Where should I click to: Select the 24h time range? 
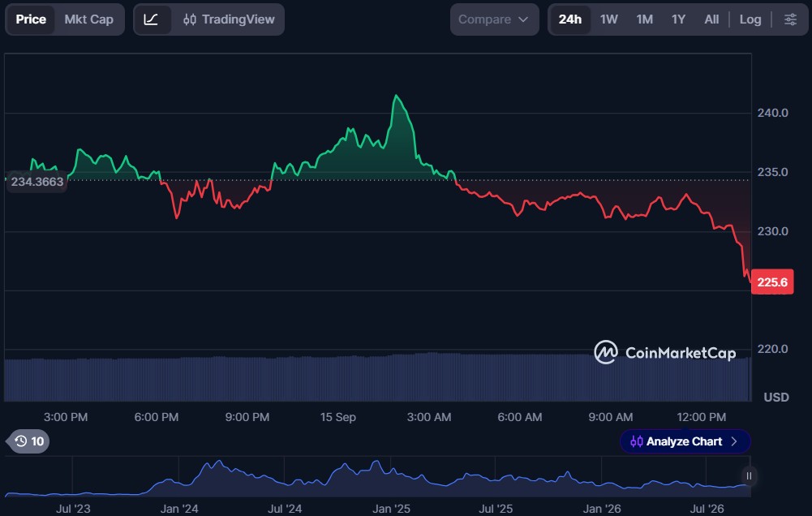pyautogui.click(x=569, y=19)
